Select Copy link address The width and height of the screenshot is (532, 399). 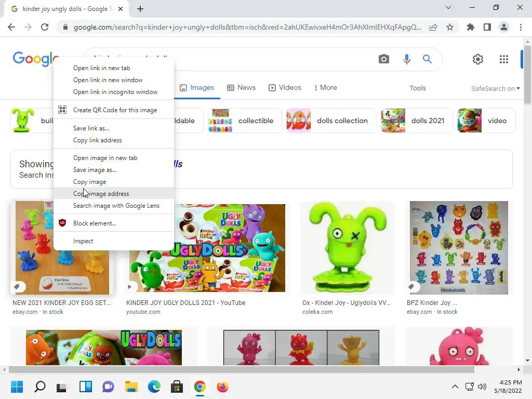tap(114, 140)
